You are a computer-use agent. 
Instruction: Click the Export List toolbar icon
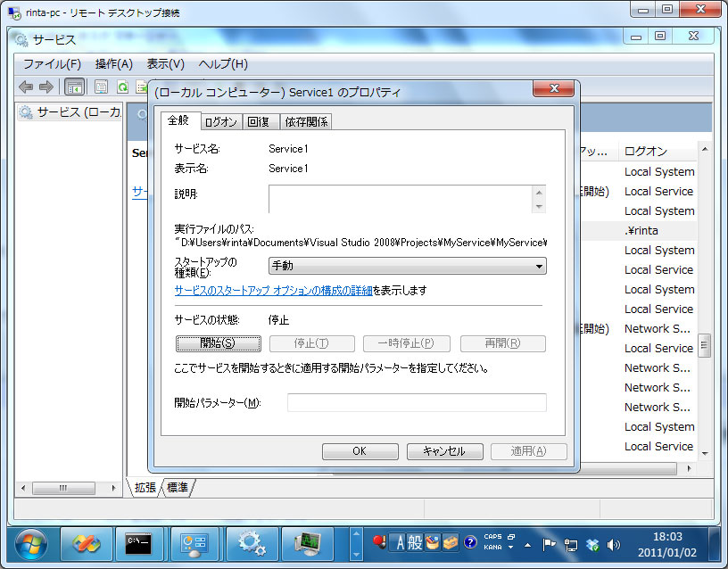tap(143, 87)
